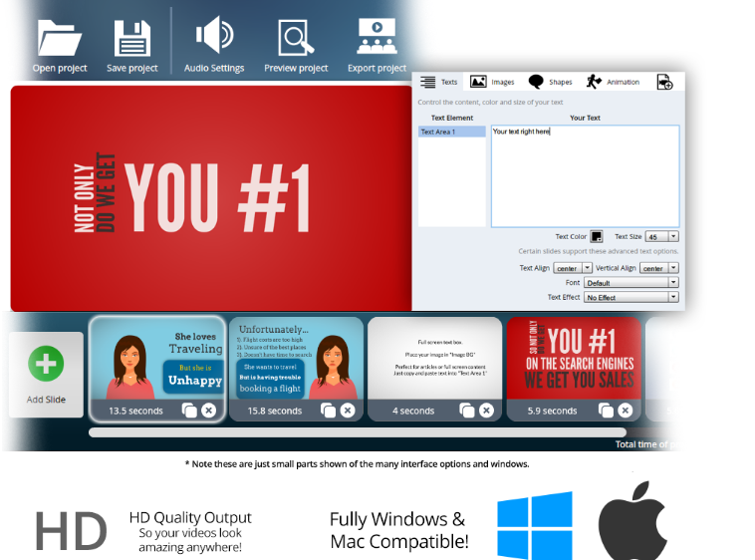Click the black Text Color swatch
Screen dimensions: 755x560
click(597, 236)
